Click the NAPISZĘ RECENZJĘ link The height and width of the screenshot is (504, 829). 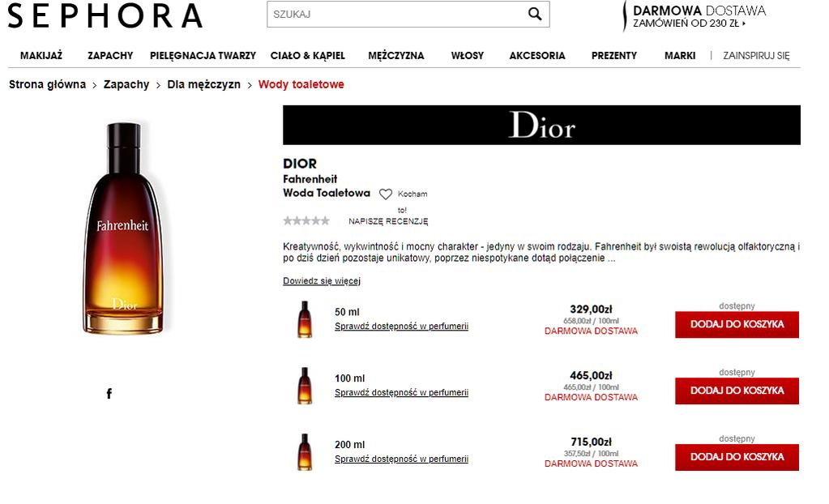coord(388,221)
